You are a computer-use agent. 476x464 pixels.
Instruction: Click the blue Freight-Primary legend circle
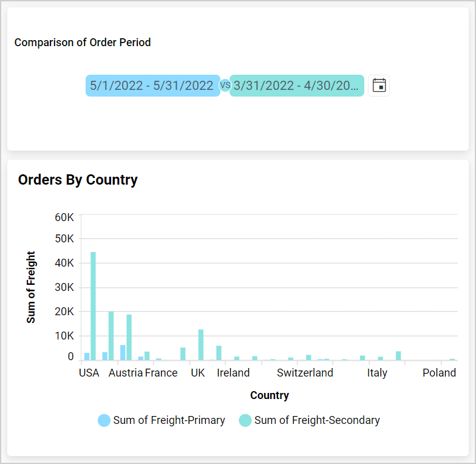pyautogui.click(x=104, y=420)
